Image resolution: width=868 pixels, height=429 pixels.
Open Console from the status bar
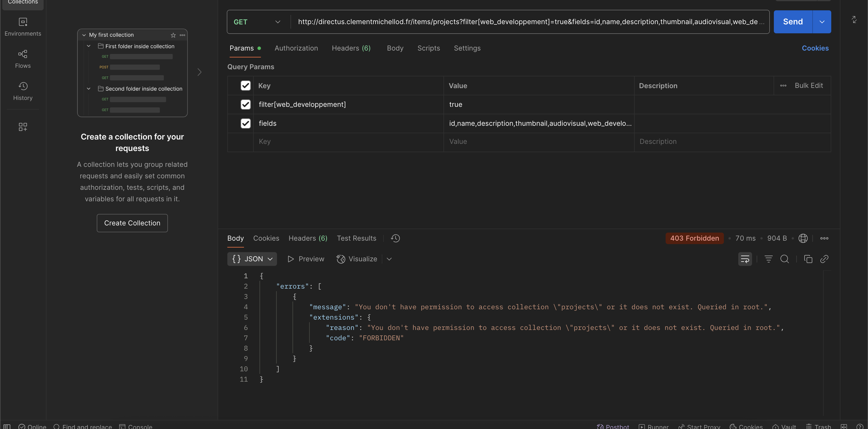(136, 426)
